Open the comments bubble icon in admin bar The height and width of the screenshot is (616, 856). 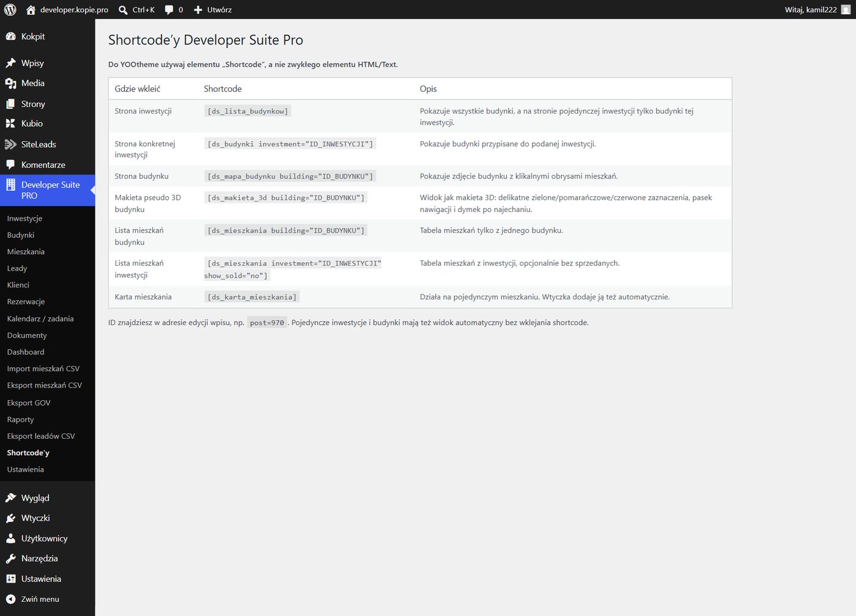click(169, 10)
